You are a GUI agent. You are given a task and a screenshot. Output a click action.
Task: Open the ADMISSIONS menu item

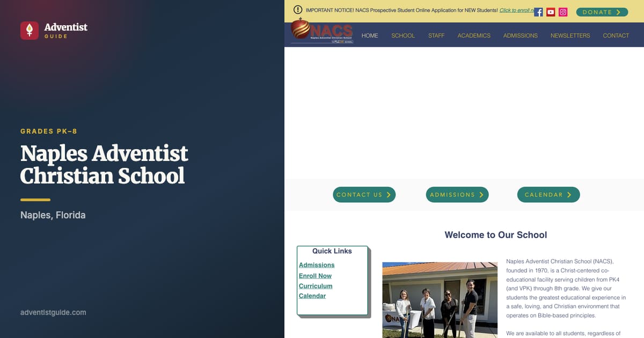pyautogui.click(x=521, y=35)
